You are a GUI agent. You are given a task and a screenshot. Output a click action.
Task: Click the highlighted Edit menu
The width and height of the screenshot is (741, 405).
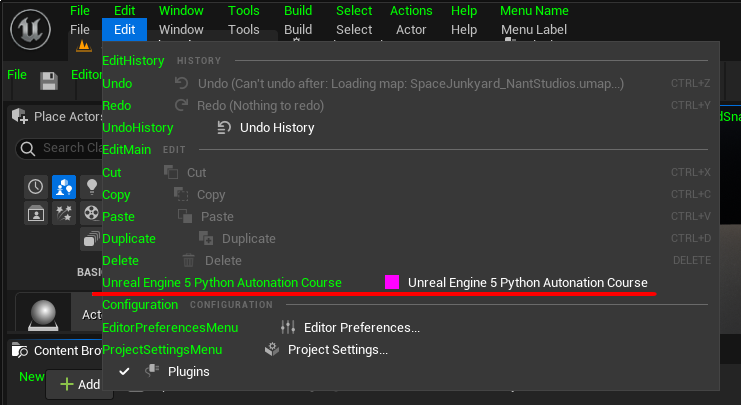coord(124,29)
